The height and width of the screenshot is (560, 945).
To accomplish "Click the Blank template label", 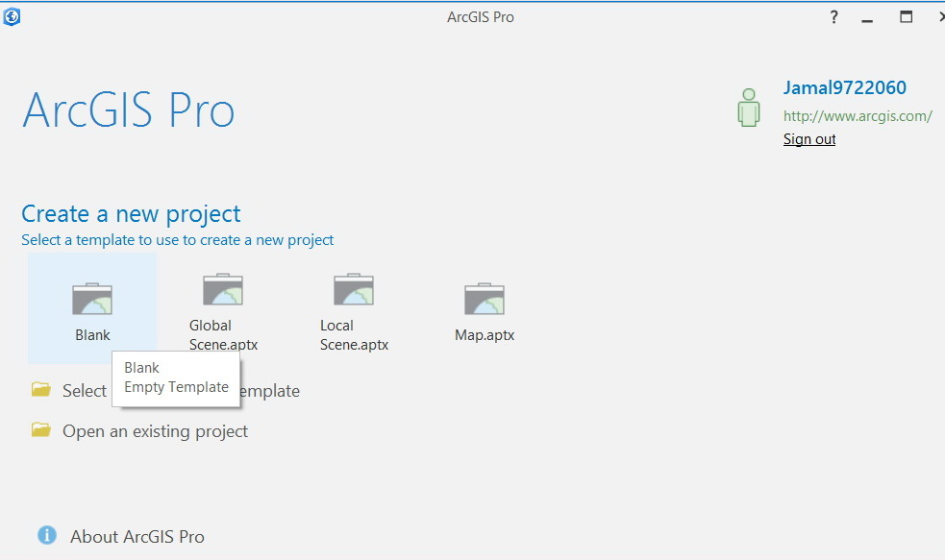I will click(92, 335).
